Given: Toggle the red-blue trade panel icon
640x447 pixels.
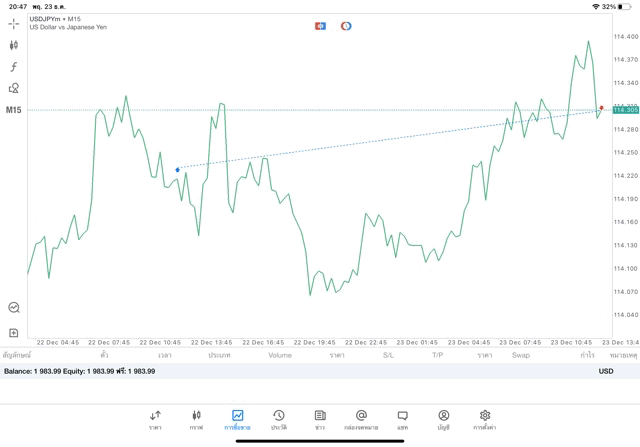Looking at the screenshot, I should 320,26.
